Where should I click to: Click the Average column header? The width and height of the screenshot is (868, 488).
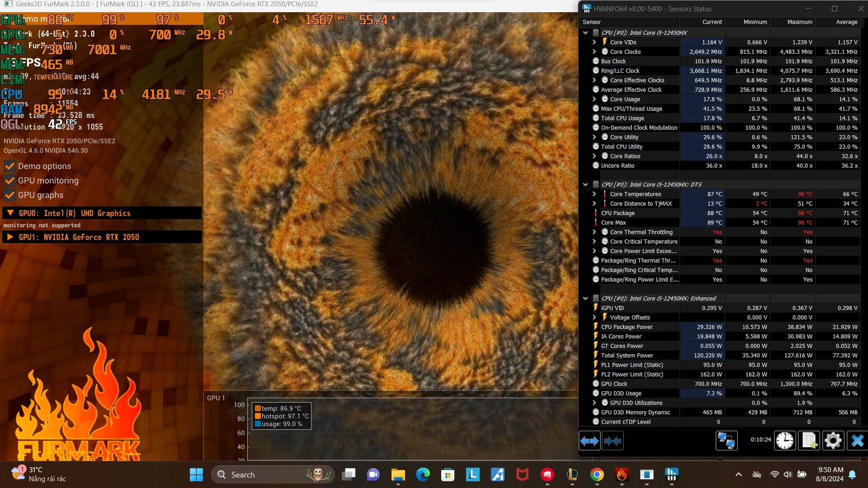click(x=846, y=22)
